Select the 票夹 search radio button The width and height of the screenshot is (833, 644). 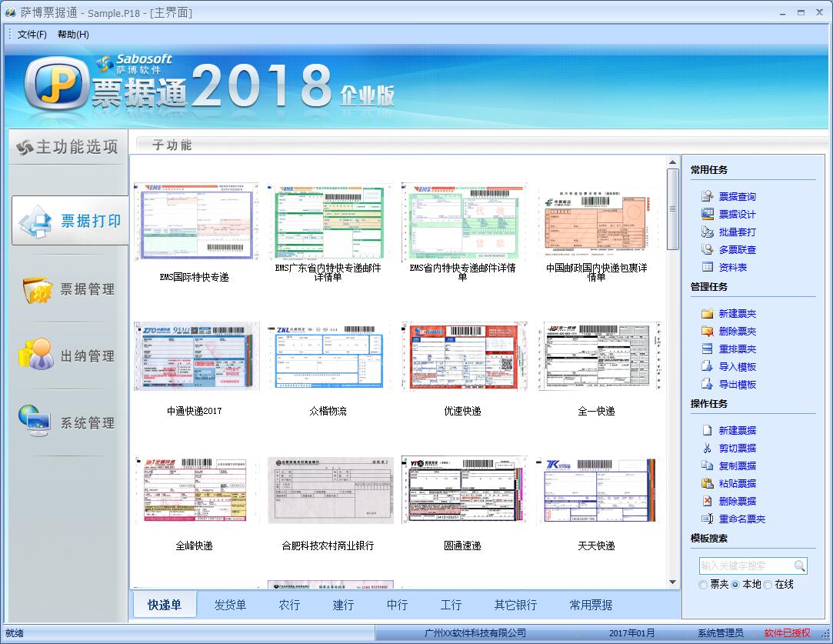point(703,585)
